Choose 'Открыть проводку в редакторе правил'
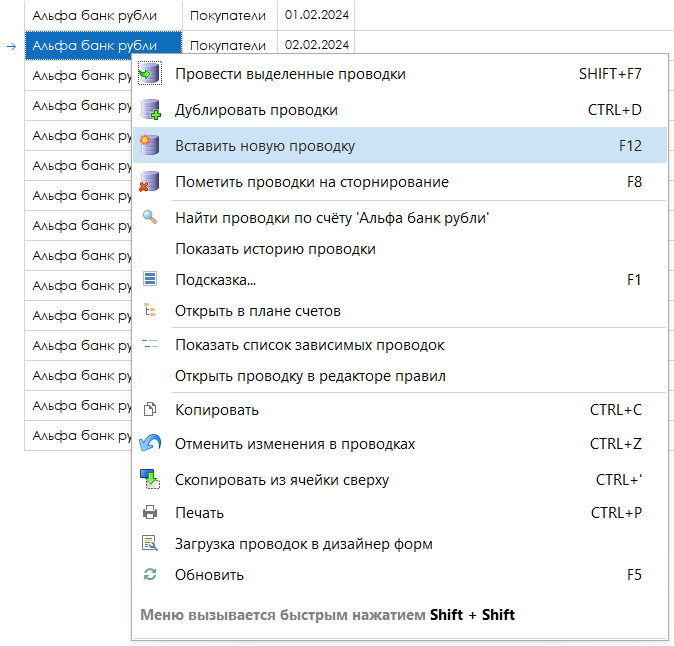 [310, 377]
